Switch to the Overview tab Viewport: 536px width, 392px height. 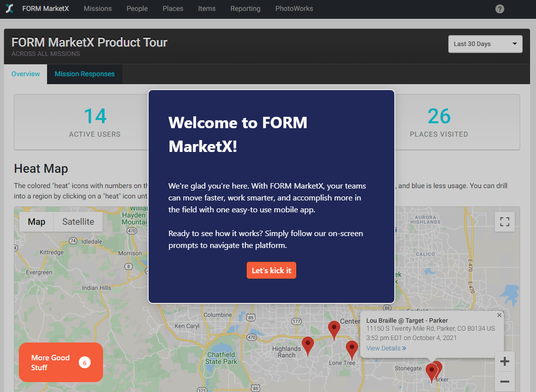[x=26, y=74]
